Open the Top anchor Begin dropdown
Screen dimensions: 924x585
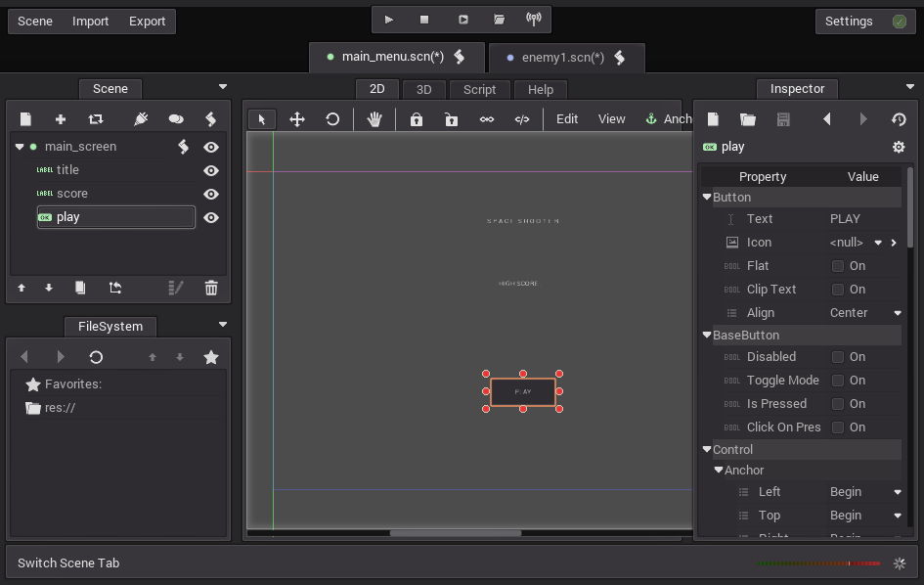pos(898,516)
